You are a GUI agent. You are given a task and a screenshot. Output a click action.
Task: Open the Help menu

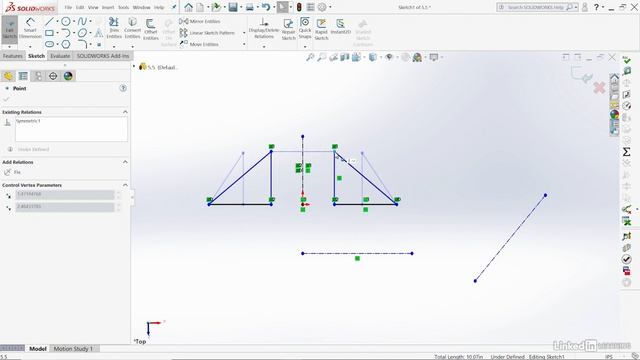[159, 7]
